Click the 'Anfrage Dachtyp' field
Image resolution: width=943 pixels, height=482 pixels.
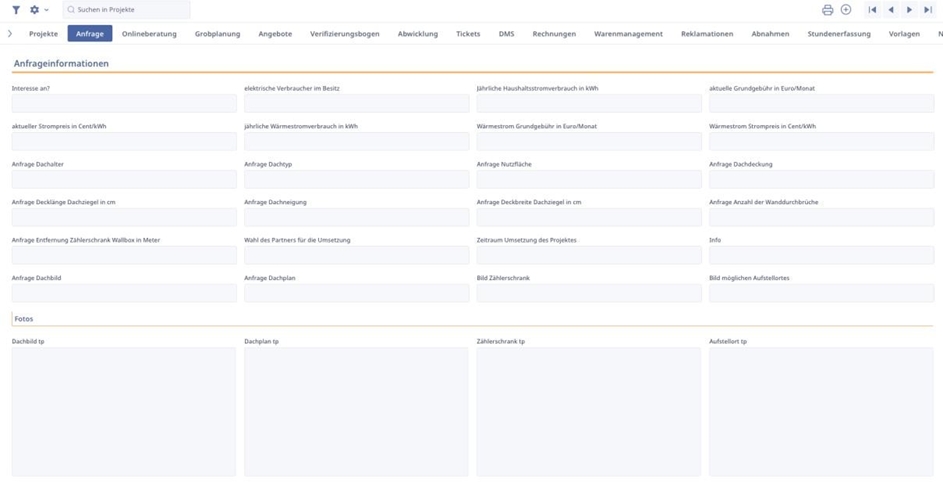click(x=356, y=180)
